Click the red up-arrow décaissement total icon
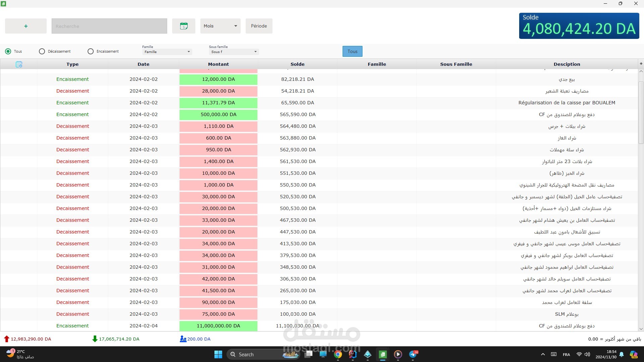The height and width of the screenshot is (362, 644). (6, 339)
